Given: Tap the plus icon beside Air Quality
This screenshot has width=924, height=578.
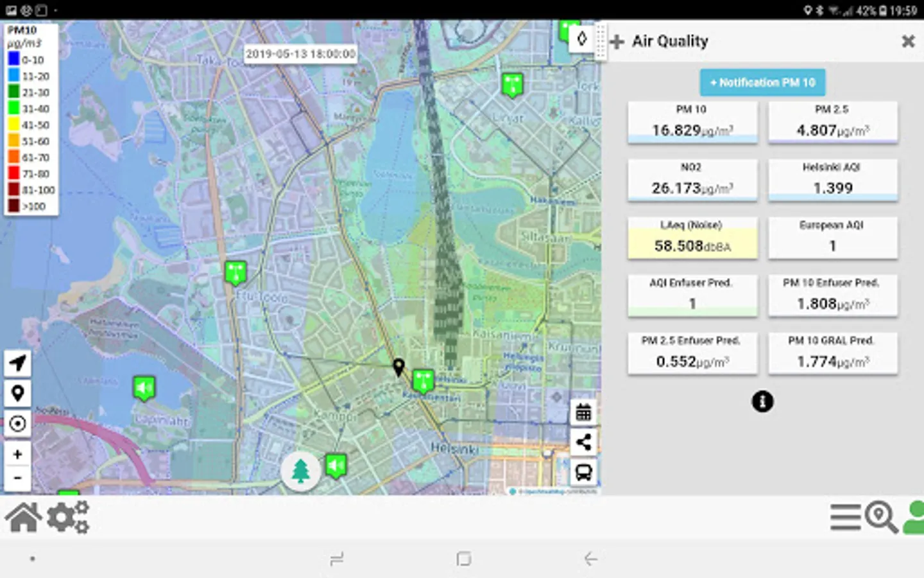Looking at the screenshot, I should 617,42.
